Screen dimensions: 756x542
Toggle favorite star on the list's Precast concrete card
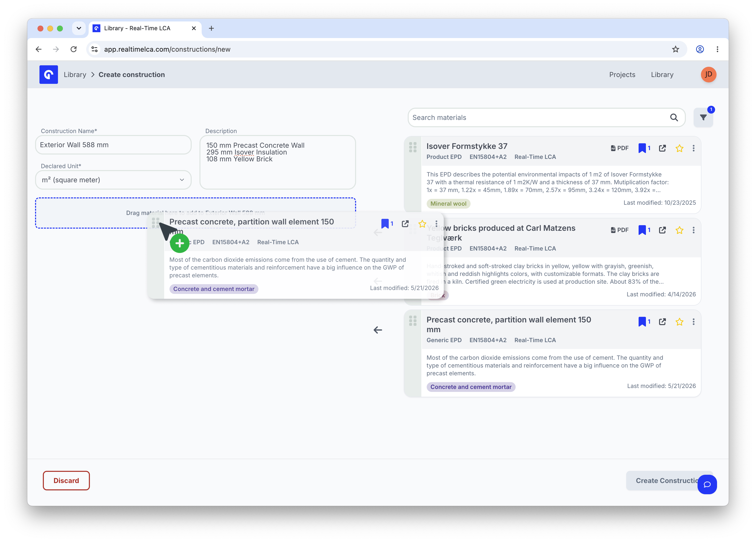pos(679,321)
